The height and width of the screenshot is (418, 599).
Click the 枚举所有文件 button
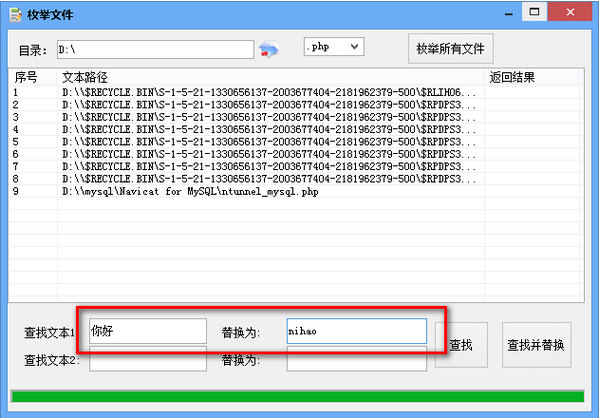tap(451, 49)
